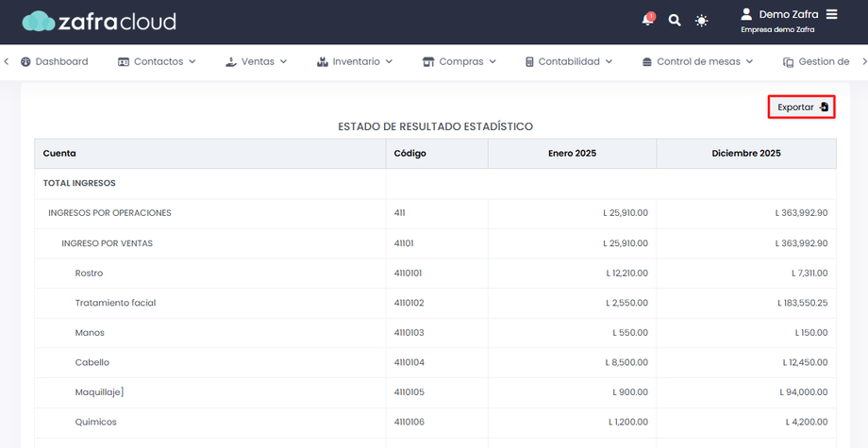Viewport: 868px width, 448px height.
Task: Click the Cuenta column header
Action: tap(209, 153)
